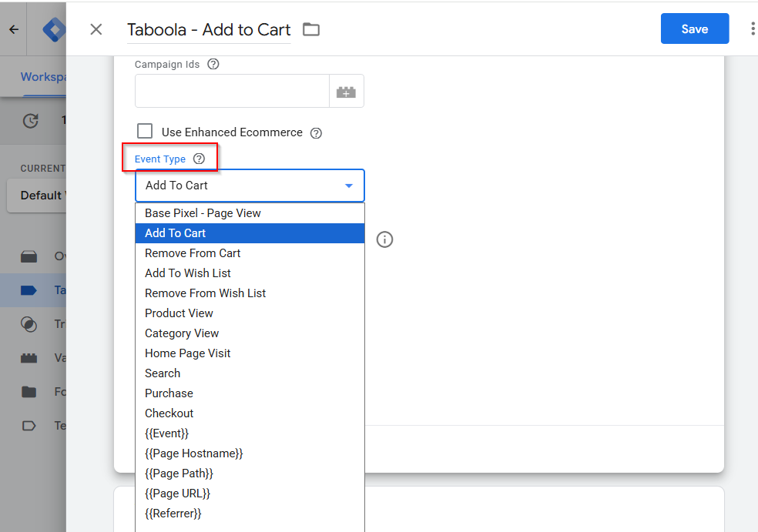
Task: Select the highlighted Add To Cart option
Action: (x=250, y=233)
